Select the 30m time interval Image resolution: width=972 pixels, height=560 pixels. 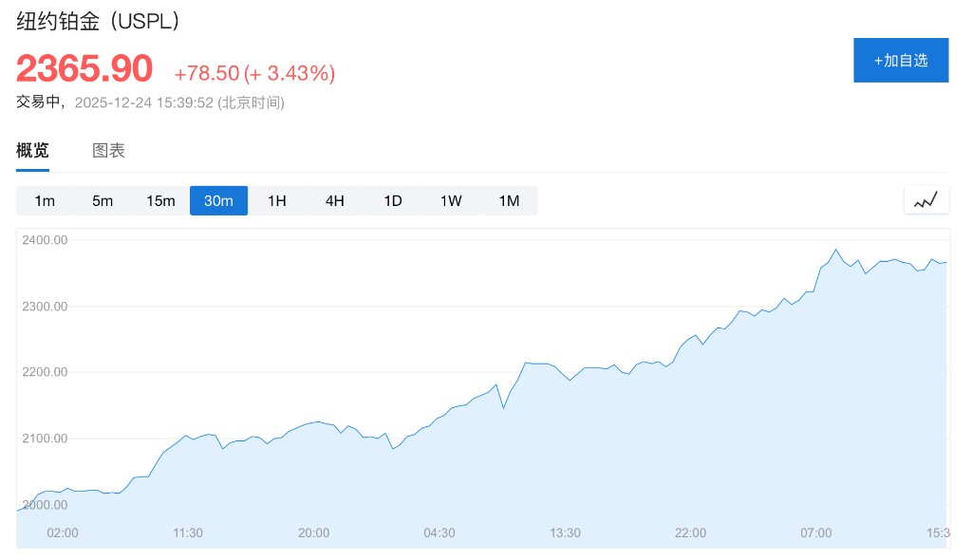pyautogui.click(x=218, y=201)
